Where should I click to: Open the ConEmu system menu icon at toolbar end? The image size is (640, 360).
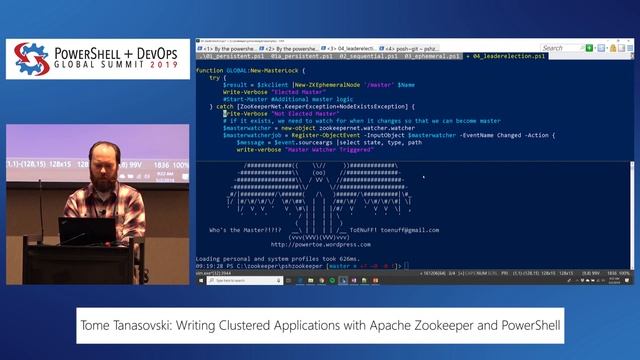pyautogui.click(x=630, y=48)
